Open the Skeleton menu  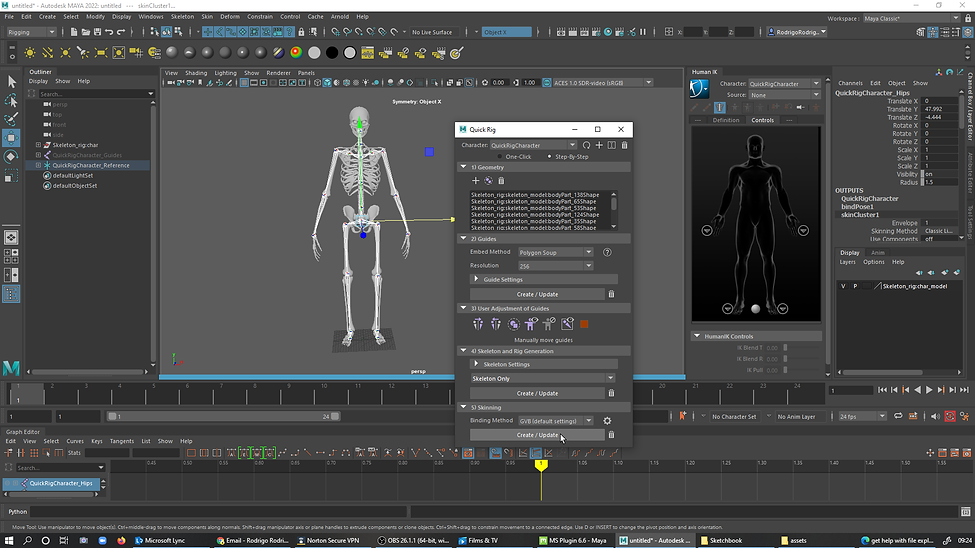[x=182, y=17]
